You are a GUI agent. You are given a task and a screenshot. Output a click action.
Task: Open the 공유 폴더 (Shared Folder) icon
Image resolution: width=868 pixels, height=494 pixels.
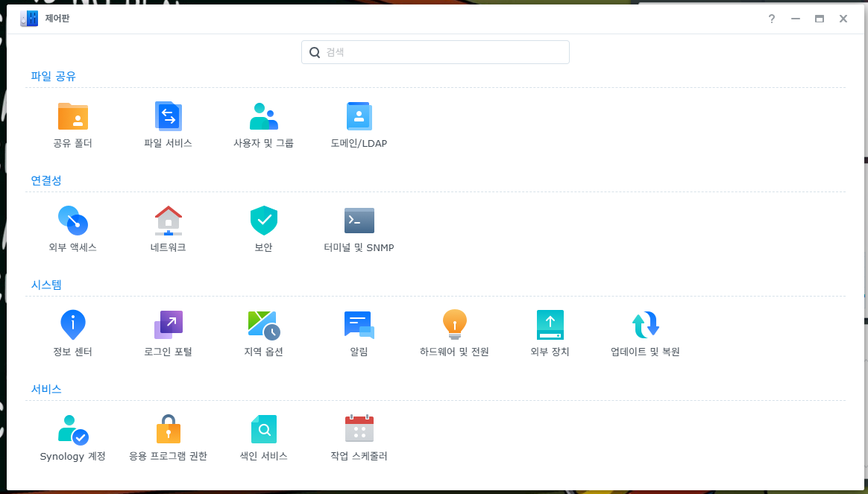pos(73,117)
